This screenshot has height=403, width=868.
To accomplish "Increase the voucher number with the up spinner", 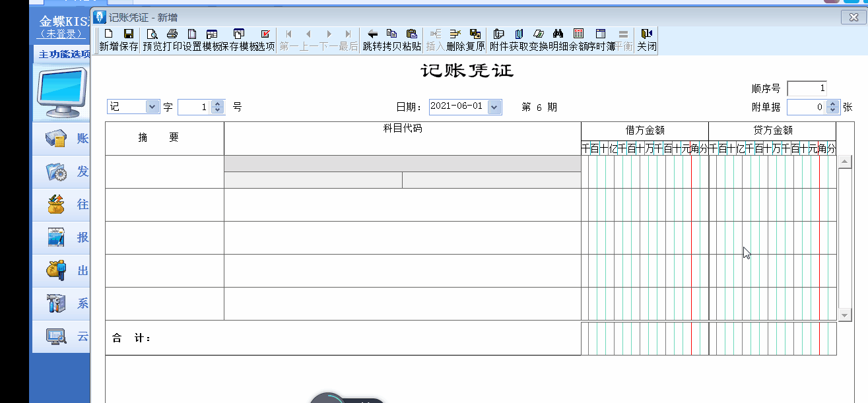I will 218,104.
